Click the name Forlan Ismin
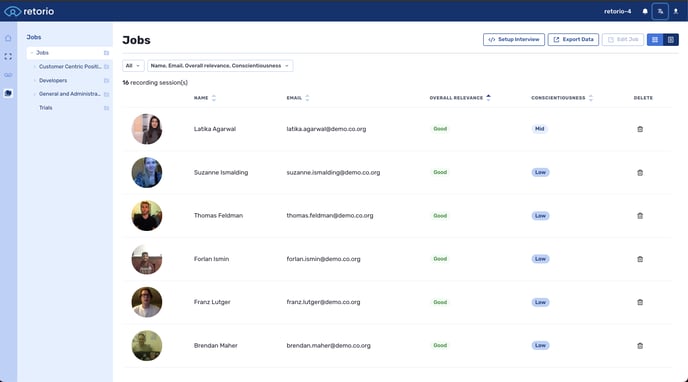This screenshot has height=382, width=688. point(211,259)
